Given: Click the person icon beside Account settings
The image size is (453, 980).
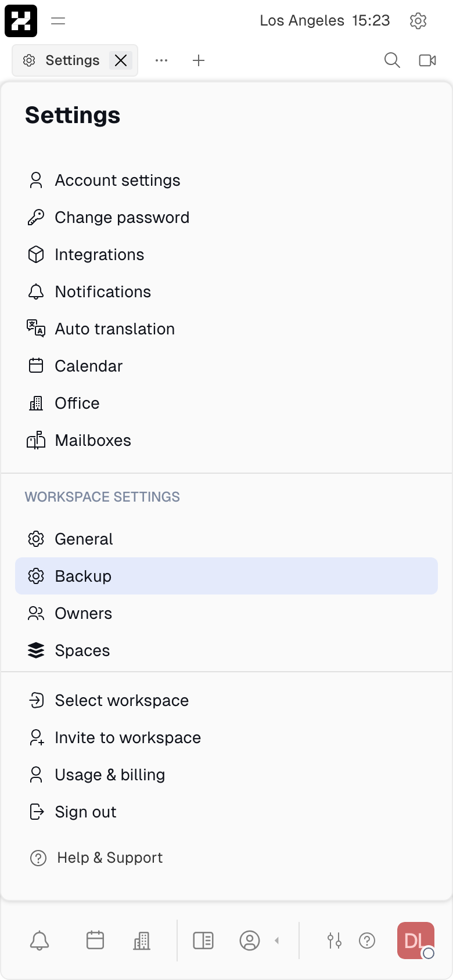Looking at the screenshot, I should [36, 180].
